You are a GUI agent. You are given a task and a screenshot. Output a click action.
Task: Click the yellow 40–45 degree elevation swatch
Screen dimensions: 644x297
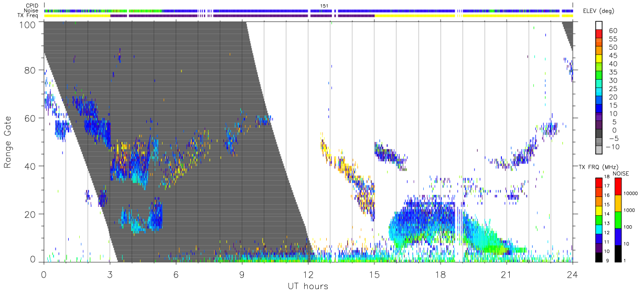click(598, 60)
